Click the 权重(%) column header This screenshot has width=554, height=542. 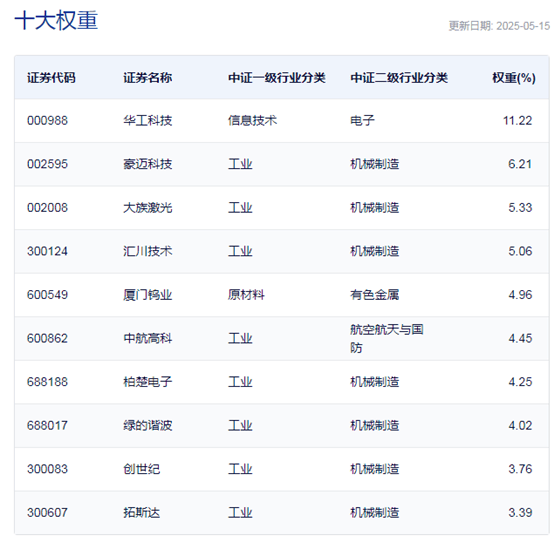pos(514,78)
